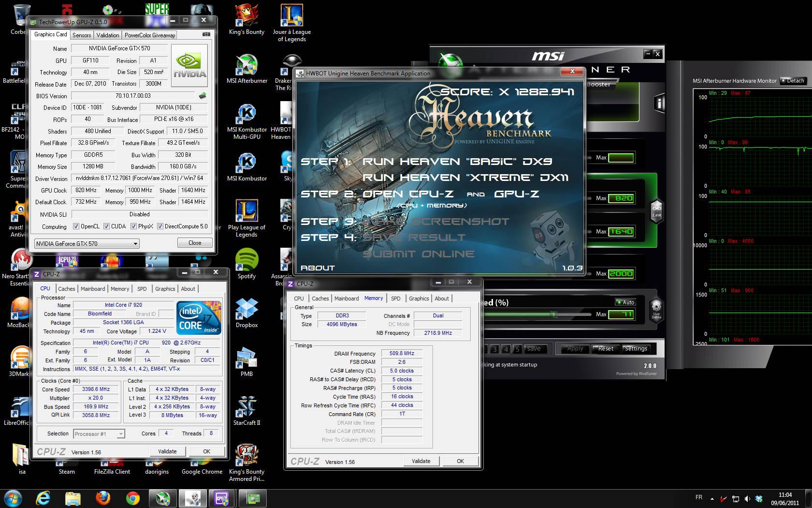Click the fan speed value 71 field
This screenshot has width=812, height=508.
pyautogui.click(x=621, y=314)
